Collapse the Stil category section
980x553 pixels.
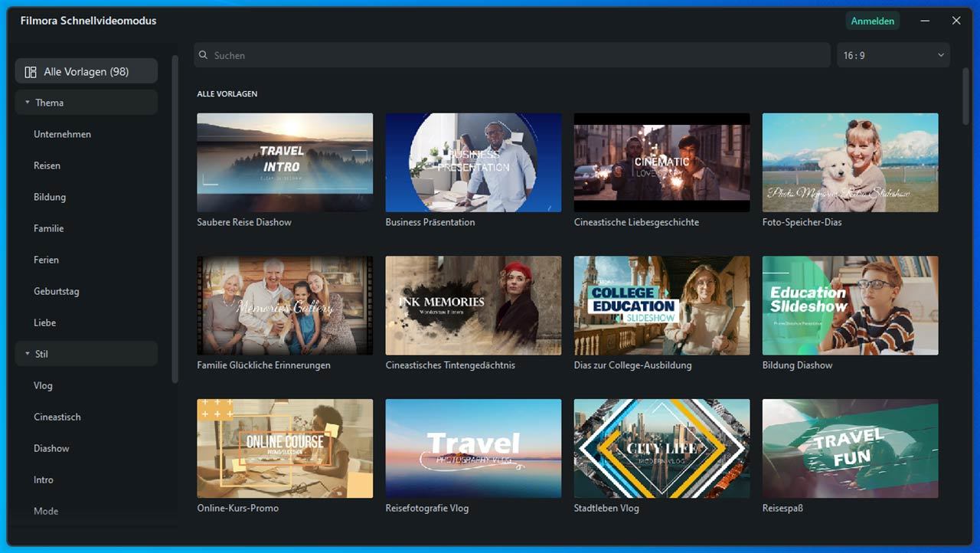[28, 354]
